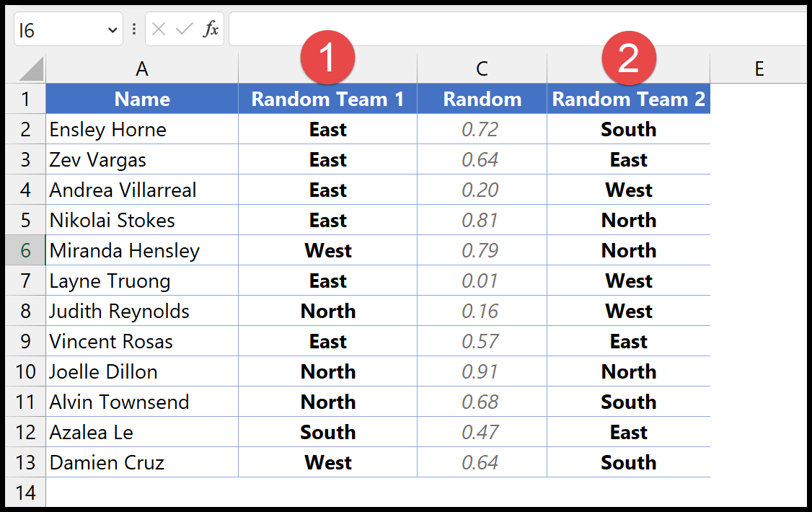This screenshot has width=812, height=512.
Task: Select row number 14
Action: [25, 493]
